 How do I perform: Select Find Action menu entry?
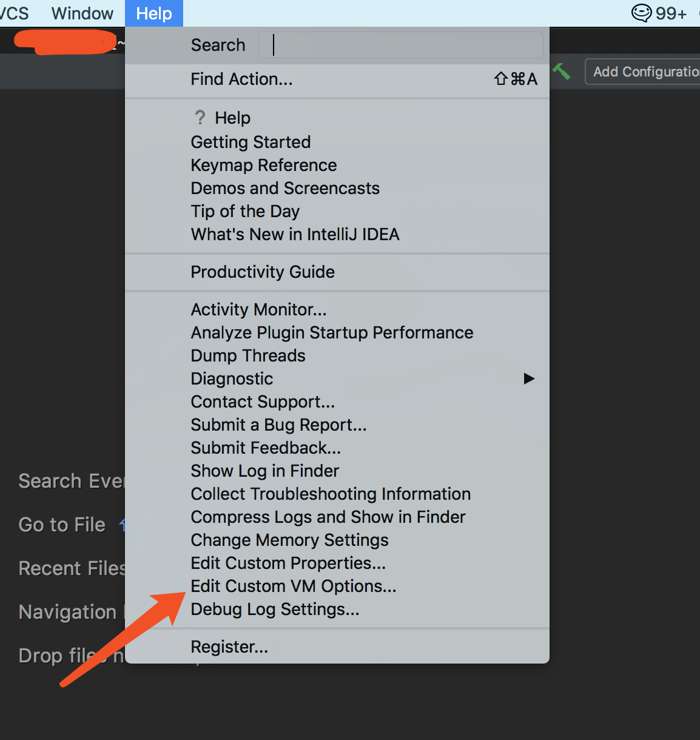(241, 79)
